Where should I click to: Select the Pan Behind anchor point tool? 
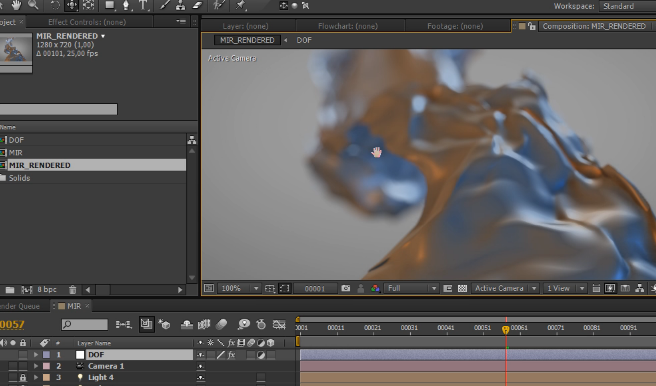pos(89,5)
